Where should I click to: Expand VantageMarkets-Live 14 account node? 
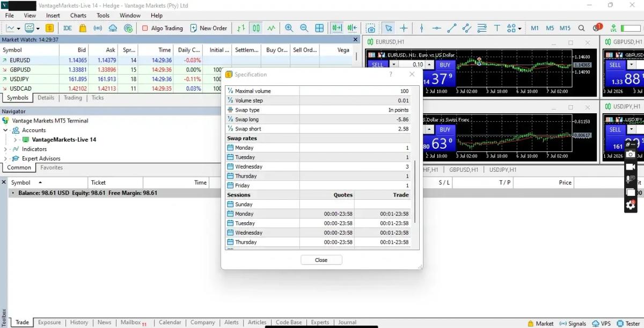tap(16, 140)
